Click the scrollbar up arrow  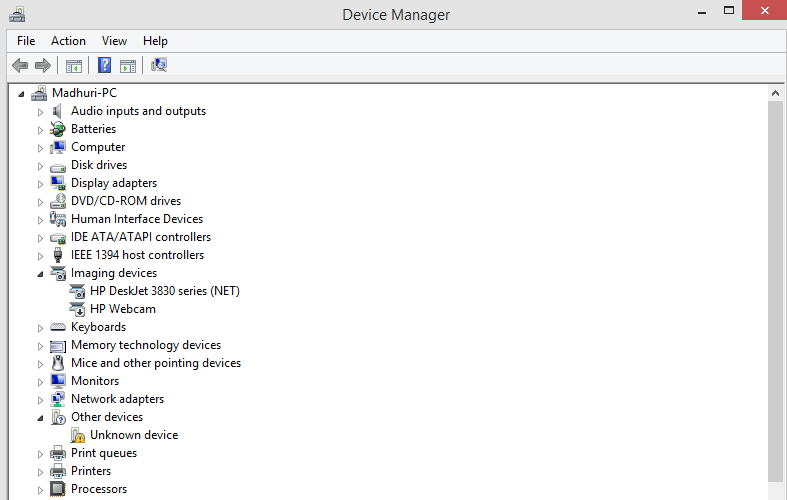pyautogui.click(x=775, y=93)
